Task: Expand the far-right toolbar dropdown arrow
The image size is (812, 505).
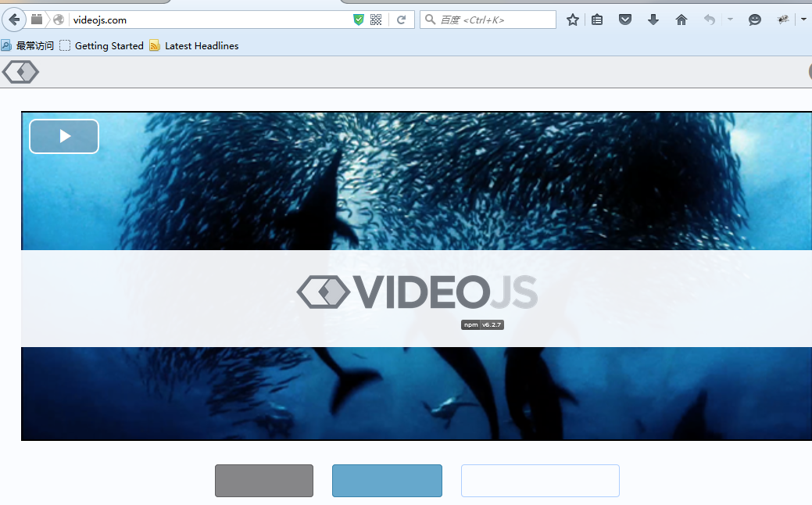Action: click(803, 20)
